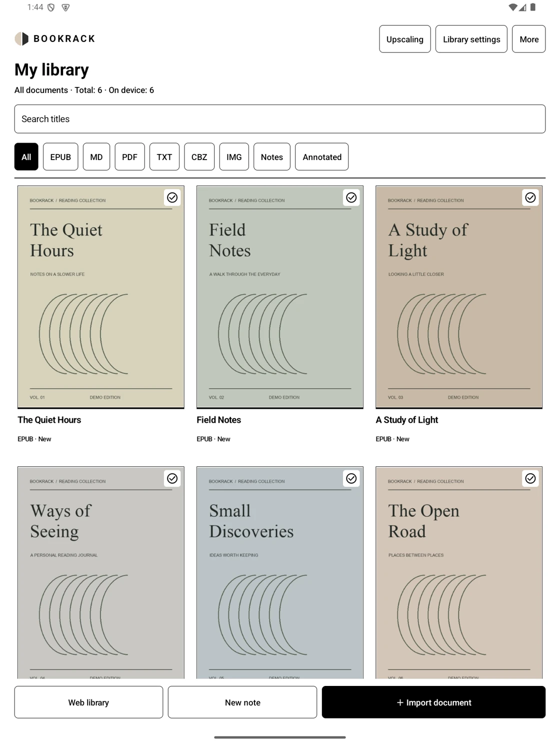Show only Notes
This screenshot has width=560, height=747.
click(x=272, y=157)
